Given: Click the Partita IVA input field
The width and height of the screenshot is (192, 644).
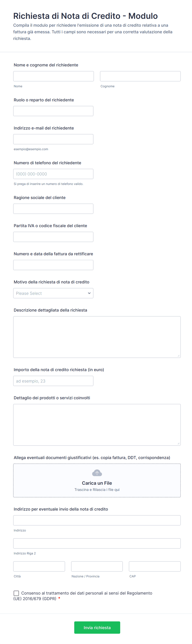Looking at the screenshot, I should pyautogui.click(x=53, y=237).
